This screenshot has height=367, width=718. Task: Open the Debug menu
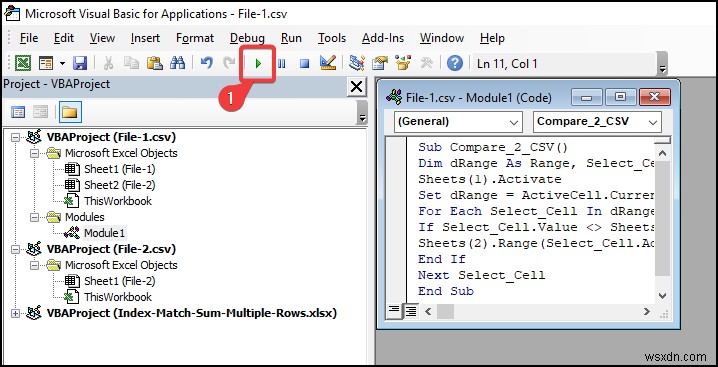[247, 38]
